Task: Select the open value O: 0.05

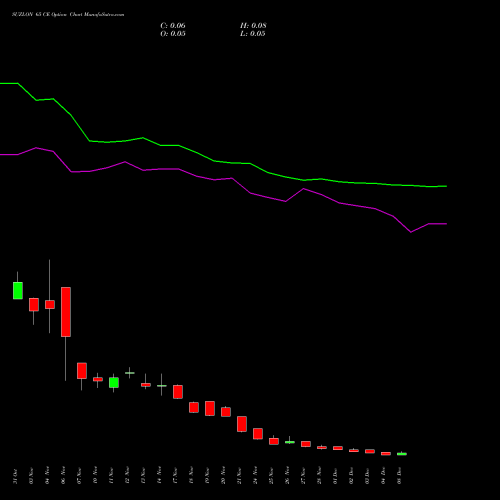Action: click(173, 34)
